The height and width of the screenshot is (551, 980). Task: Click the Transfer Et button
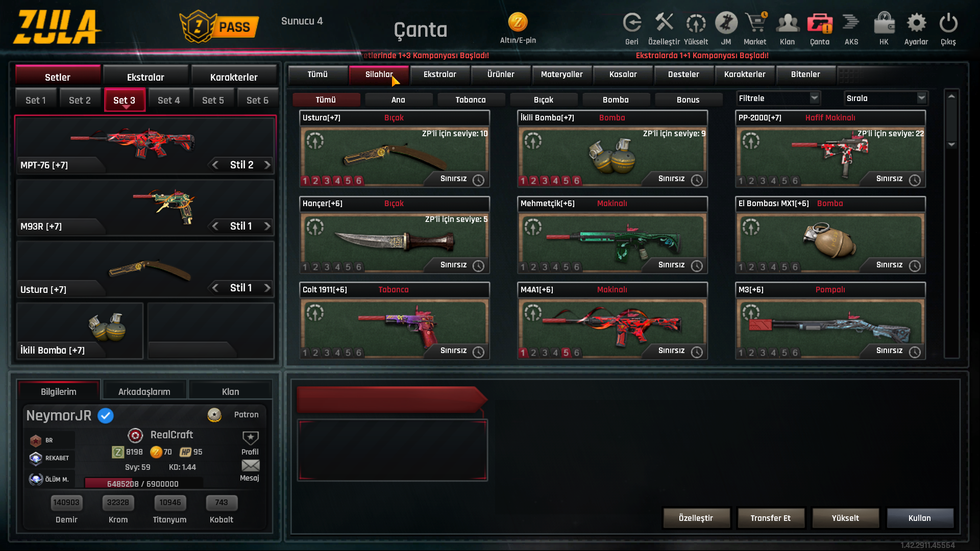point(770,518)
